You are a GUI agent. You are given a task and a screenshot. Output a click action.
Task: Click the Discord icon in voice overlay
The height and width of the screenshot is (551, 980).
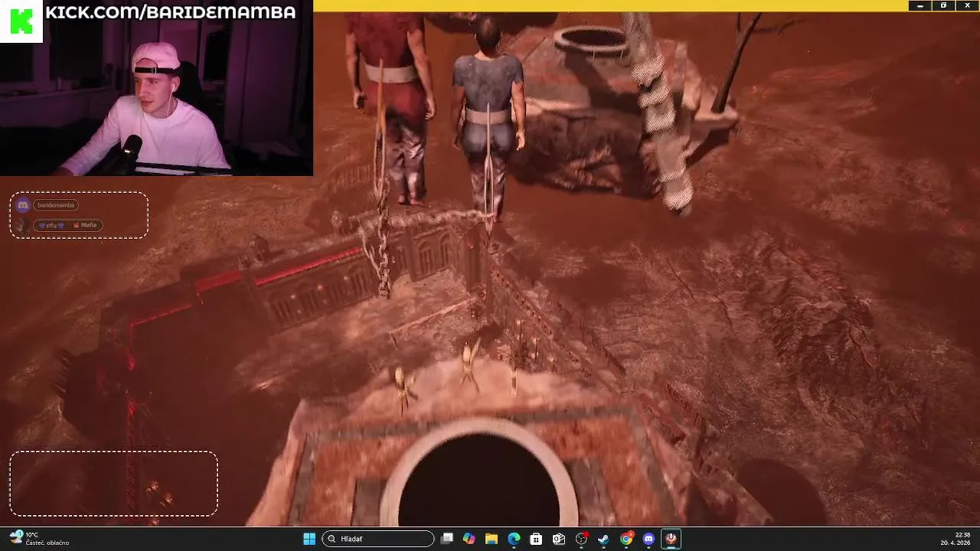[23, 205]
